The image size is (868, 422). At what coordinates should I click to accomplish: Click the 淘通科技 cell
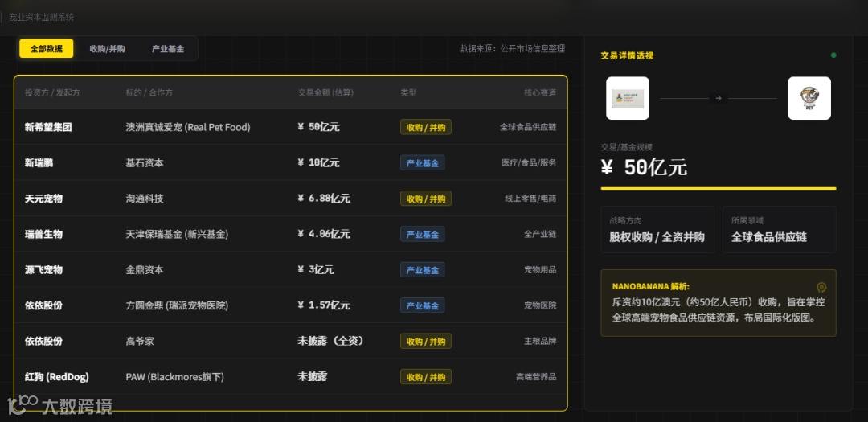[x=145, y=199]
